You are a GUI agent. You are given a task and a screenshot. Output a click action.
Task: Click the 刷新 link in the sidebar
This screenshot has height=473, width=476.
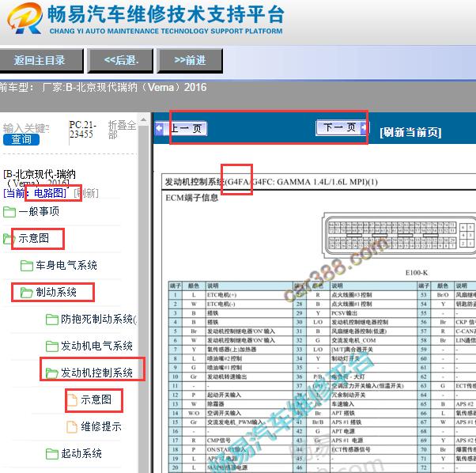[86, 193]
